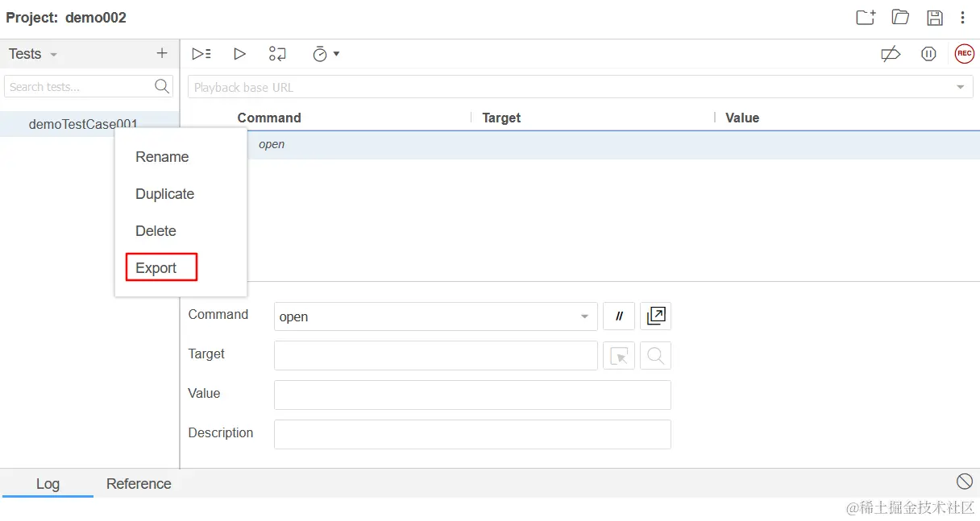Pause on exceptions icon
Screen dimensions: 980x521
tap(928, 54)
